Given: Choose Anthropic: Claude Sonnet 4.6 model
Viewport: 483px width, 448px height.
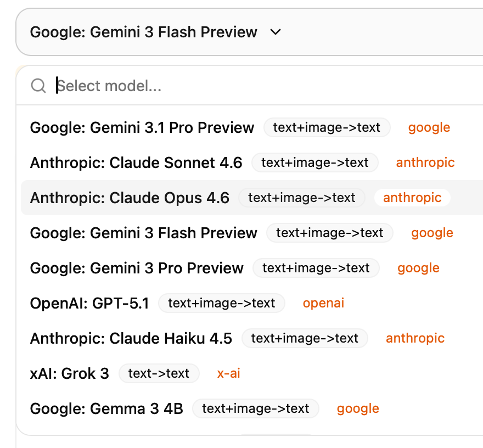Looking at the screenshot, I should (136, 163).
